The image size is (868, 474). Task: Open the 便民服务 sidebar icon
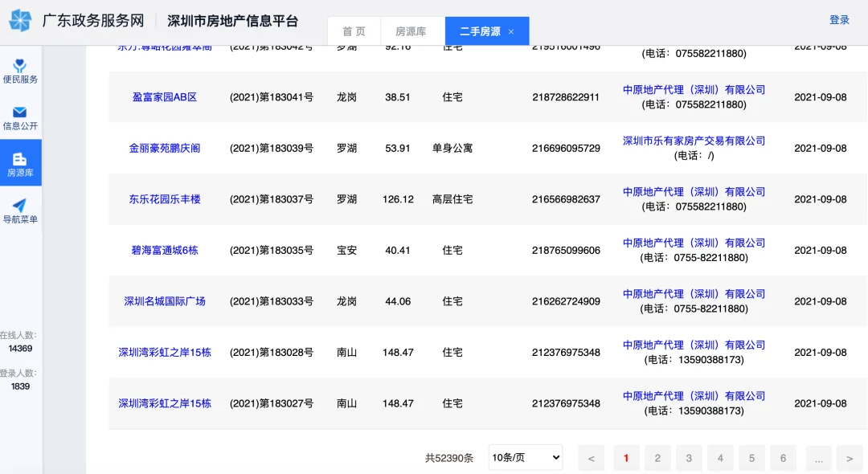point(20,72)
